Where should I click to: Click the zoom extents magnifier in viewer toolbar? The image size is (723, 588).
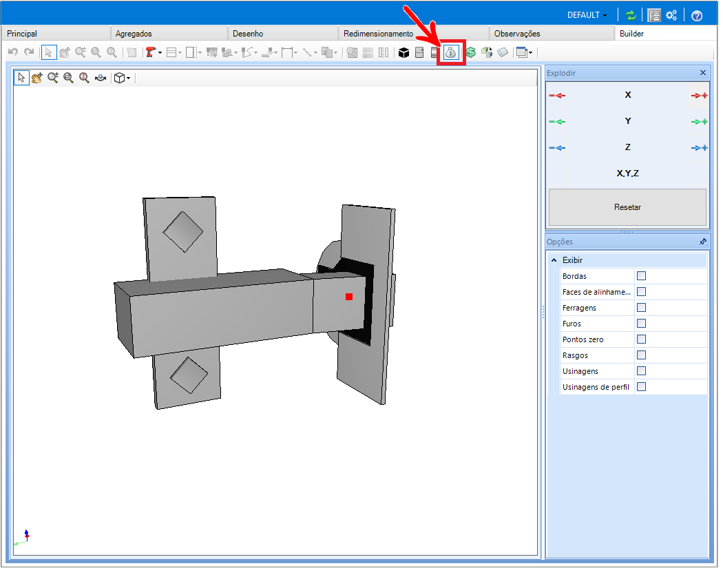84,78
